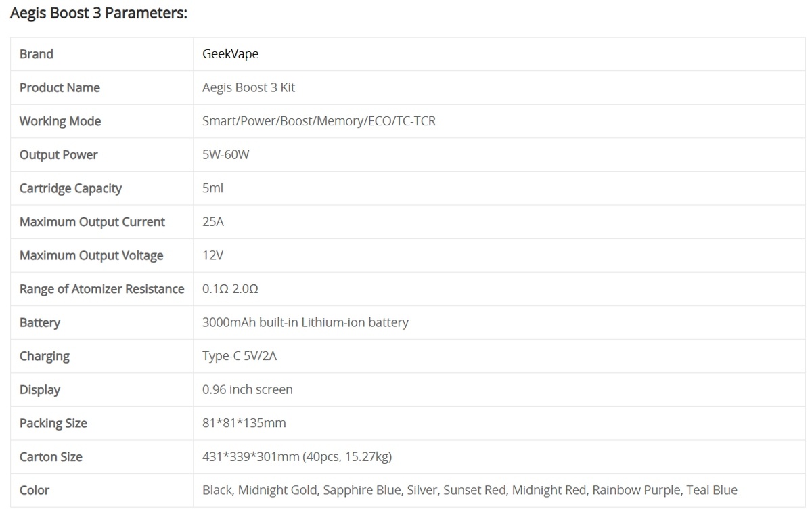Image resolution: width=812 pixels, height=528 pixels.
Task: Select the Maximum Output Current label
Action: coord(92,222)
